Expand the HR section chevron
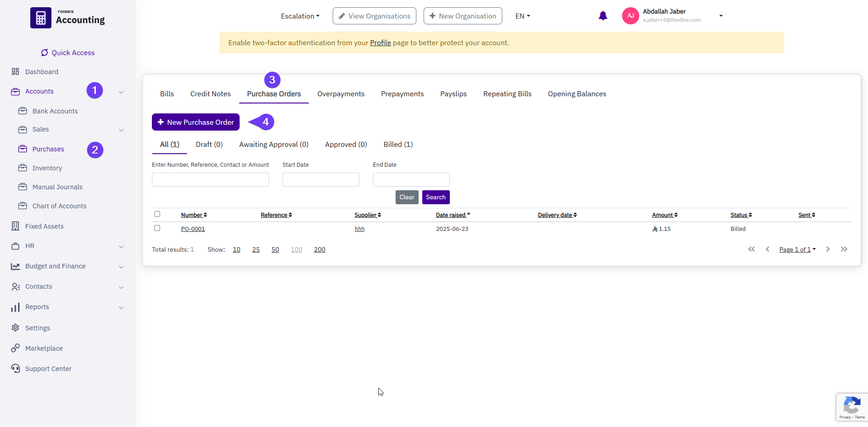868x427 pixels. (121, 246)
